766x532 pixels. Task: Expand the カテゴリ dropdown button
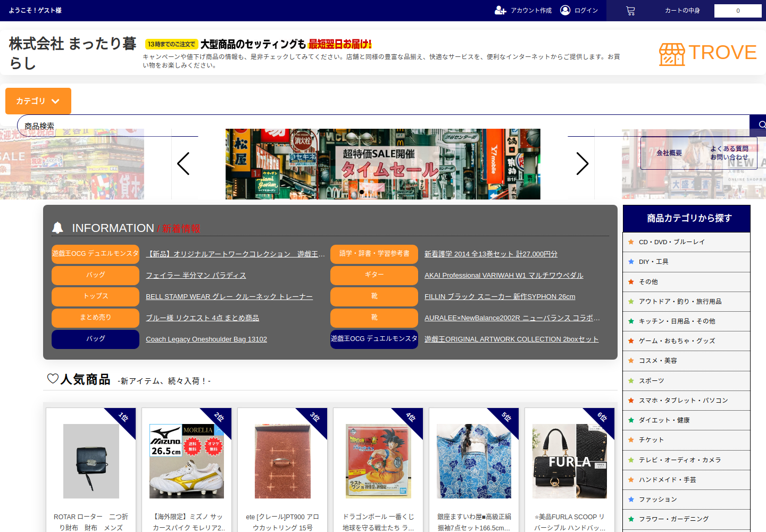pyautogui.click(x=38, y=101)
